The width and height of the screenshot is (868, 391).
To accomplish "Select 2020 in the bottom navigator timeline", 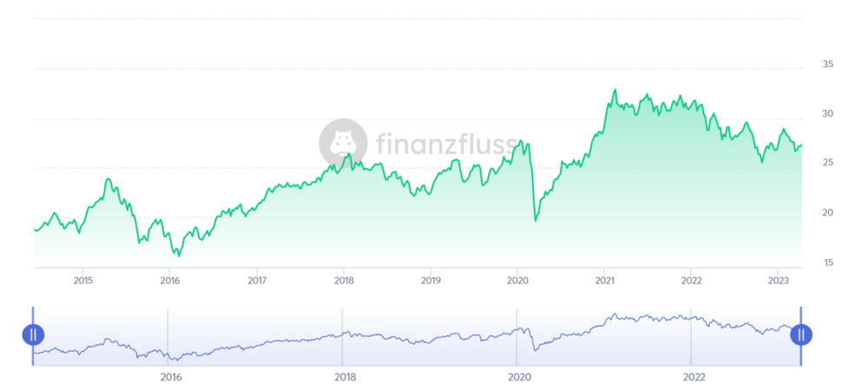I will [x=519, y=377].
